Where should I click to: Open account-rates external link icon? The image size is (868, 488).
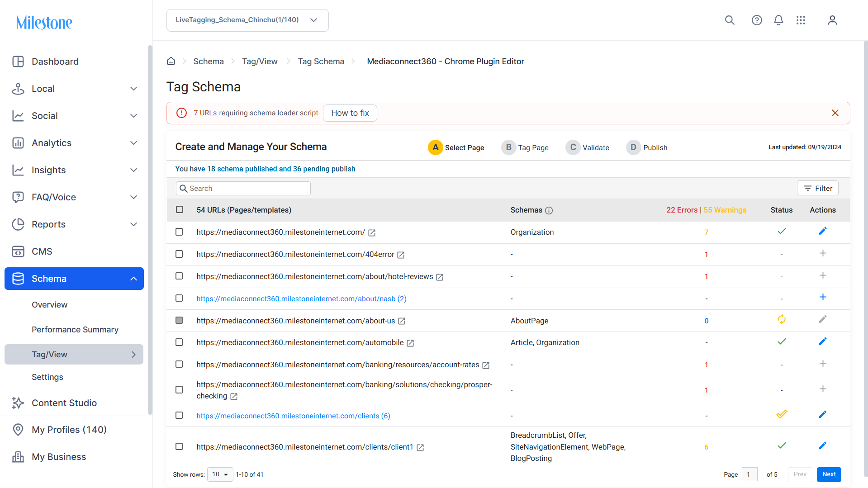(x=486, y=365)
